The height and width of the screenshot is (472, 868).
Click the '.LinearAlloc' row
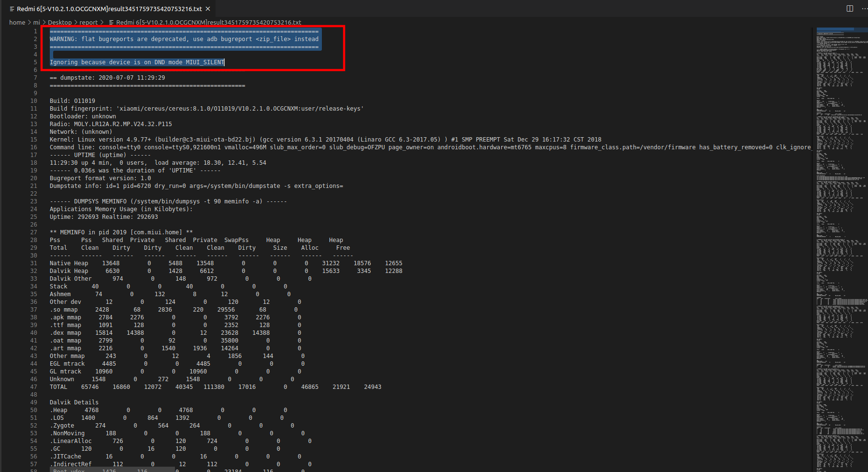tap(180, 441)
